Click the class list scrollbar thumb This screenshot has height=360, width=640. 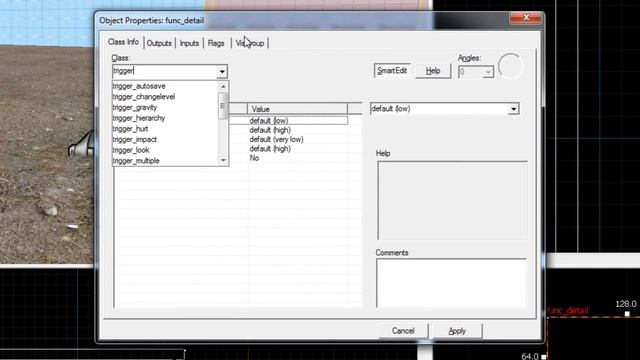click(223, 106)
